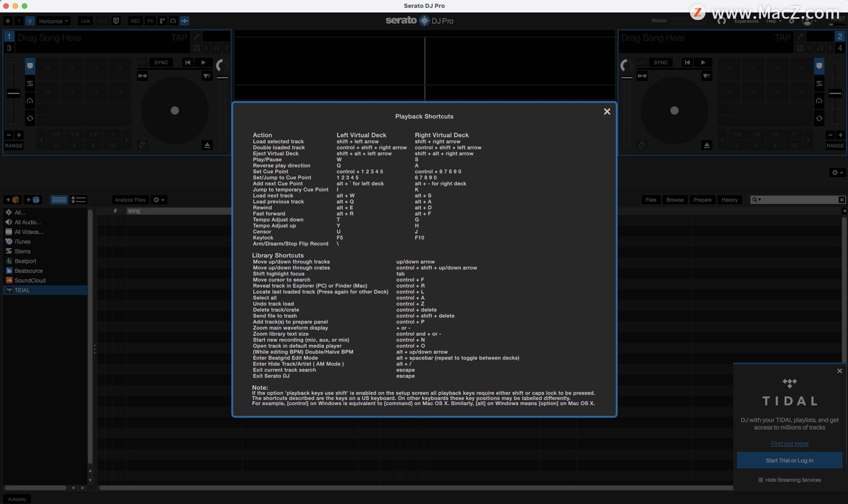Jump to track start on right deck
848x504 pixels.
click(687, 63)
